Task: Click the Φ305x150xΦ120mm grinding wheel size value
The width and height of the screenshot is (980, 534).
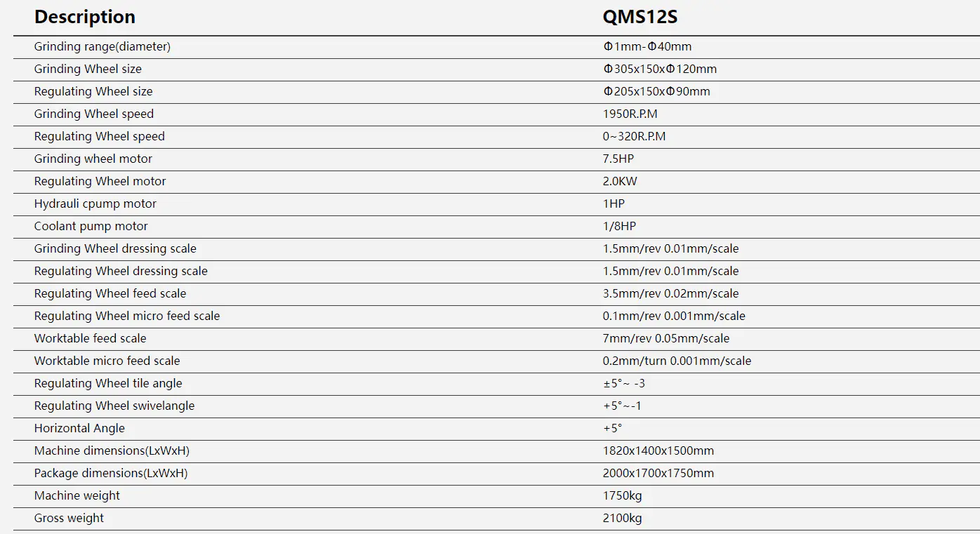Action: tap(660, 69)
